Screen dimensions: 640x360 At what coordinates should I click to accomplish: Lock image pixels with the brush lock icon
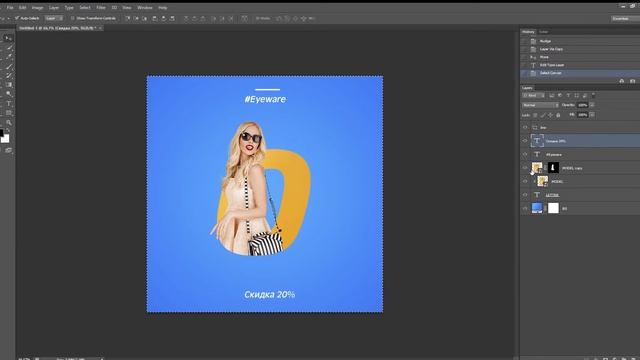(543, 115)
